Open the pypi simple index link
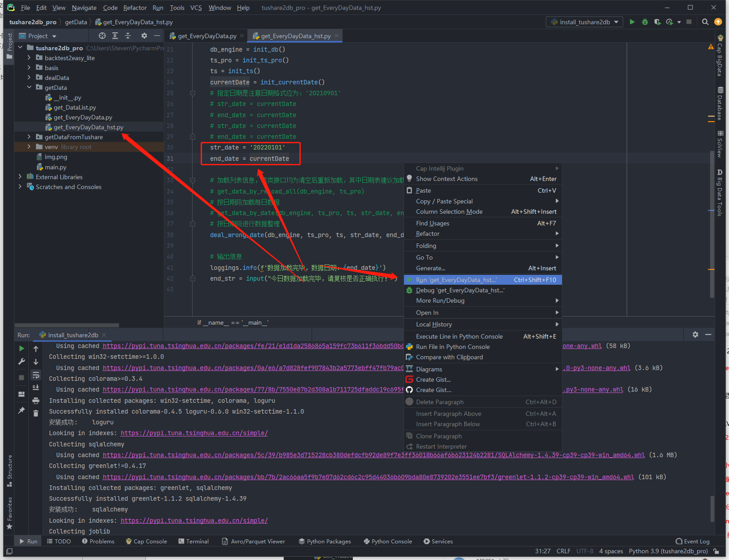This screenshot has width=729, height=560. (x=194, y=433)
